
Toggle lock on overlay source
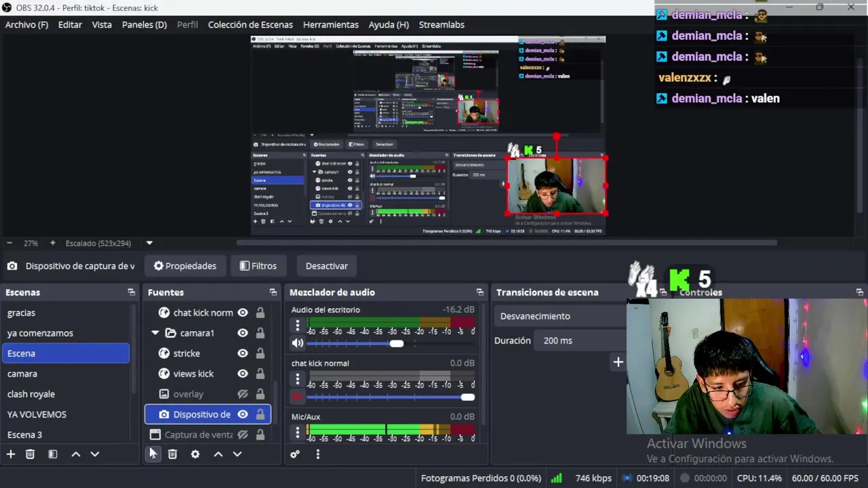(260, 394)
